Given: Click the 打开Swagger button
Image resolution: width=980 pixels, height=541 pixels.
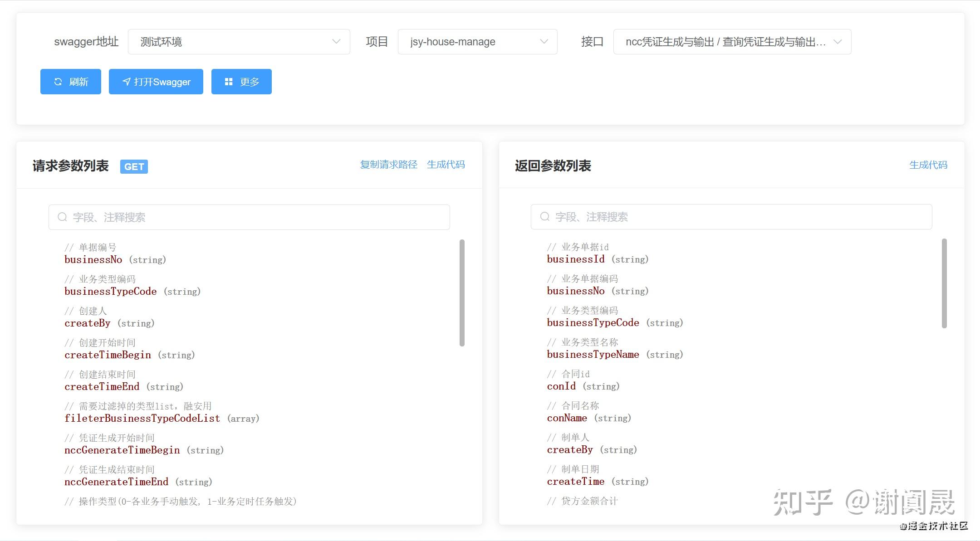Looking at the screenshot, I should tap(156, 82).
